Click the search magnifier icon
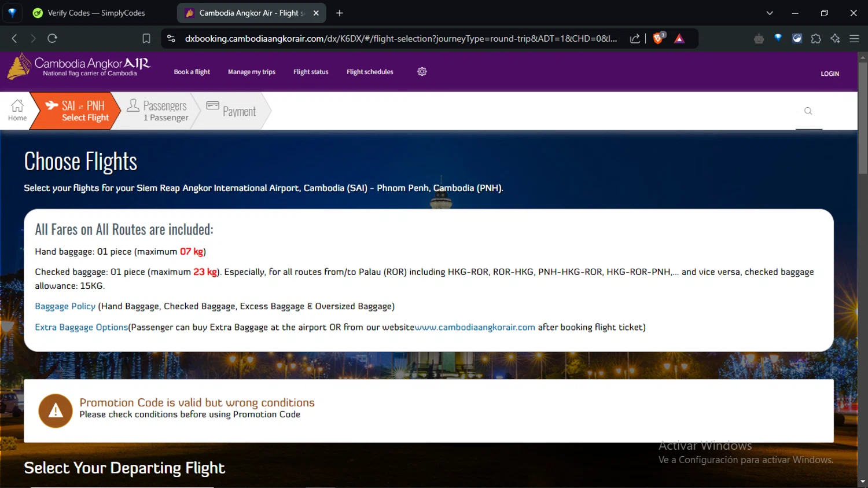 pos(808,111)
